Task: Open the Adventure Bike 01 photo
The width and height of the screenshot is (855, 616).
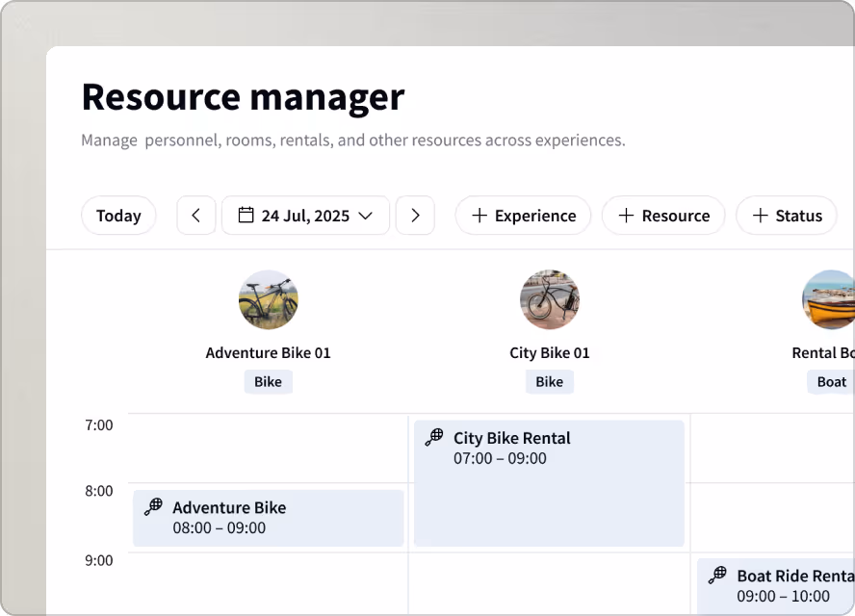Action: pyautogui.click(x=269, y=299)
